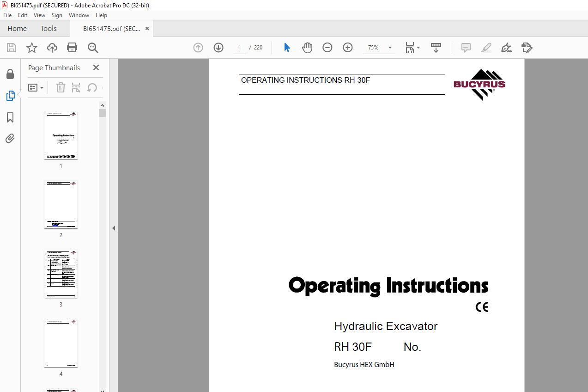Close the BI651475.pdf tab
This screenshot has height=392, width=588.
point(147,28)
